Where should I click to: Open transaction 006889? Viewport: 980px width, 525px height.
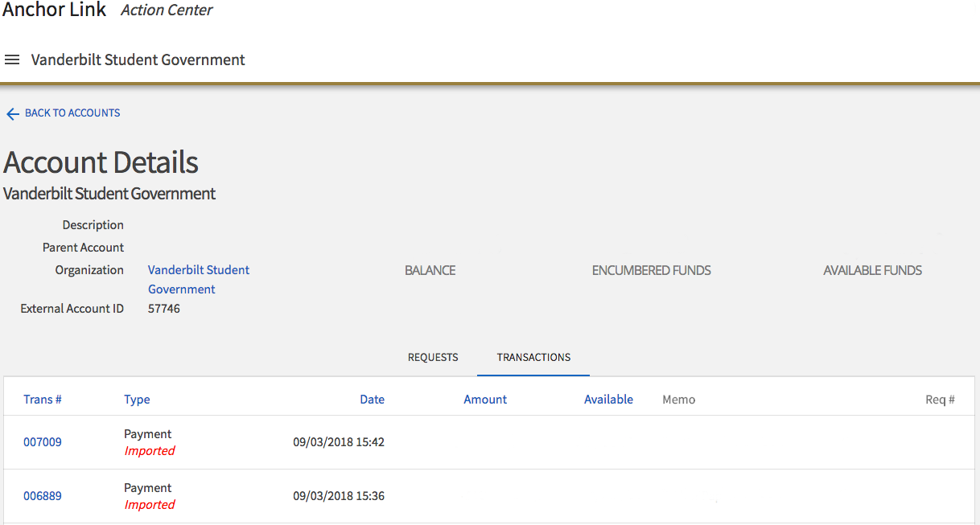(x=43, y=496)
